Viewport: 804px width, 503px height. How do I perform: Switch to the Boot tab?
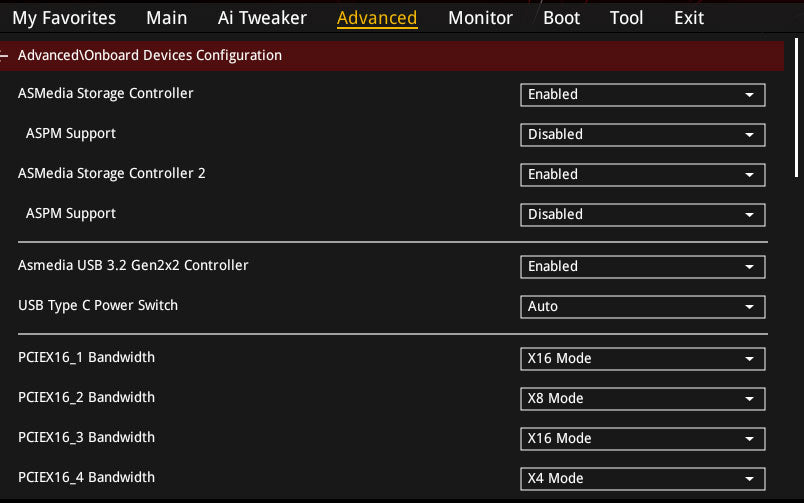pos(562,18)
